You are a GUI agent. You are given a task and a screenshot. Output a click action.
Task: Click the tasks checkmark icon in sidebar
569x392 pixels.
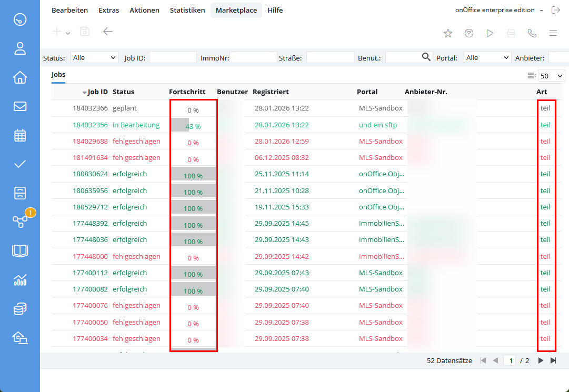20,164
